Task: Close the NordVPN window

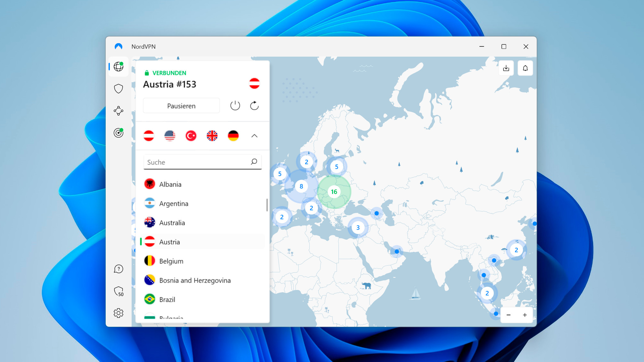Action: coord(526,46)
